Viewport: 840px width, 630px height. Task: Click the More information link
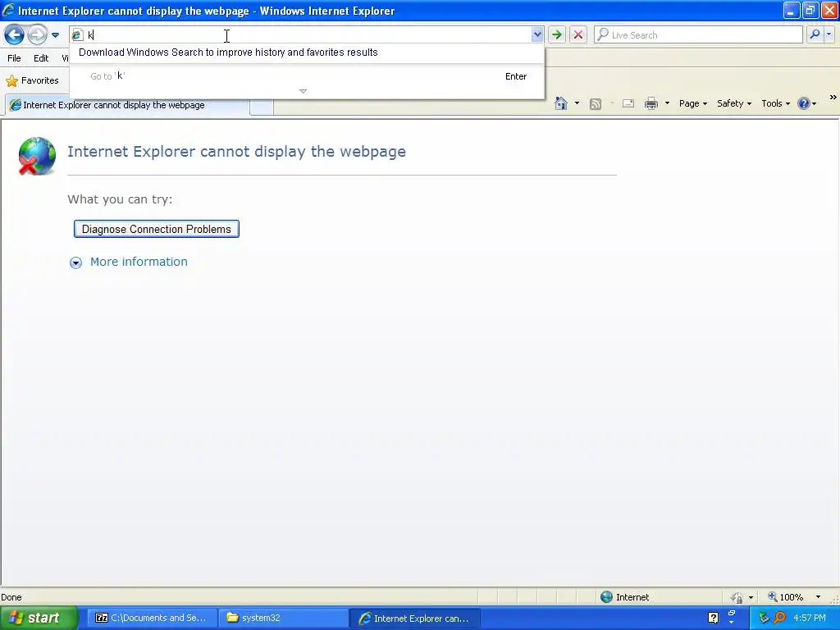(139, 262)
